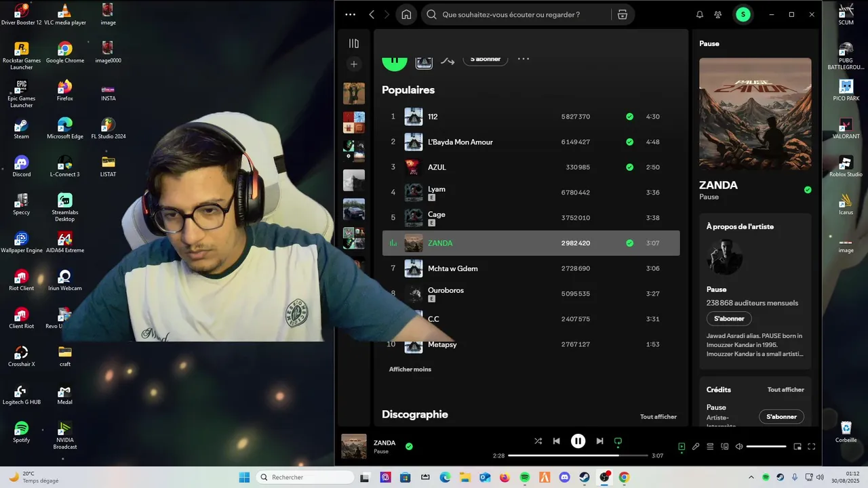Expand Your Library sidebar icon

coord(354,43)
